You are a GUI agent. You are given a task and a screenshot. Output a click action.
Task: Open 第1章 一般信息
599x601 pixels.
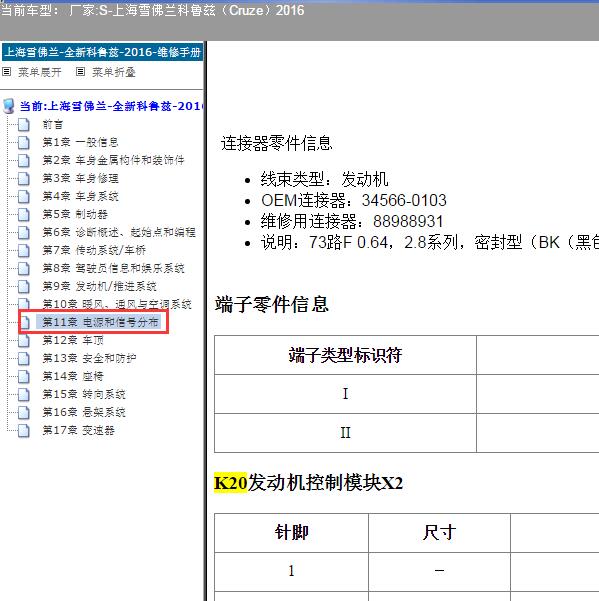click(x=80, y=143)
